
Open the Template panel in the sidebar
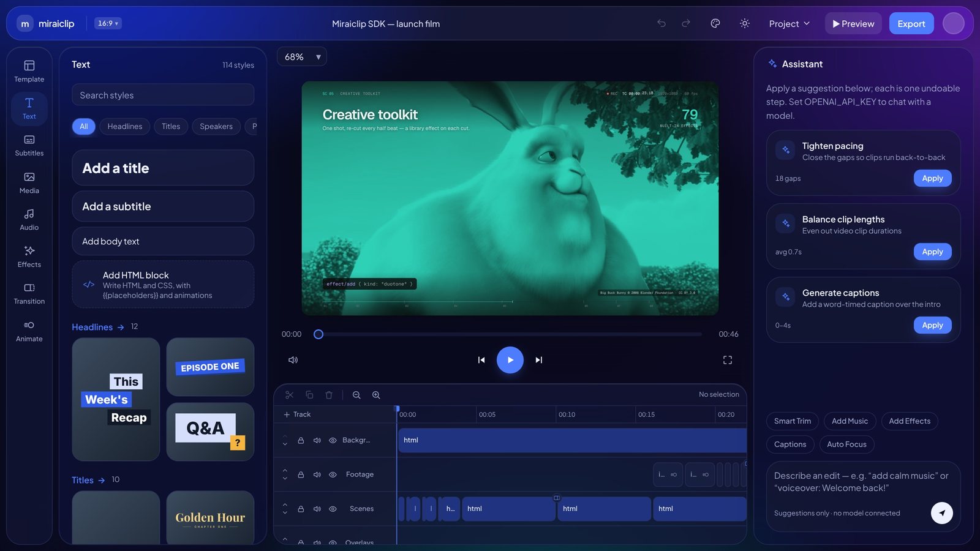pyautogui.click(x=29, y=71)
